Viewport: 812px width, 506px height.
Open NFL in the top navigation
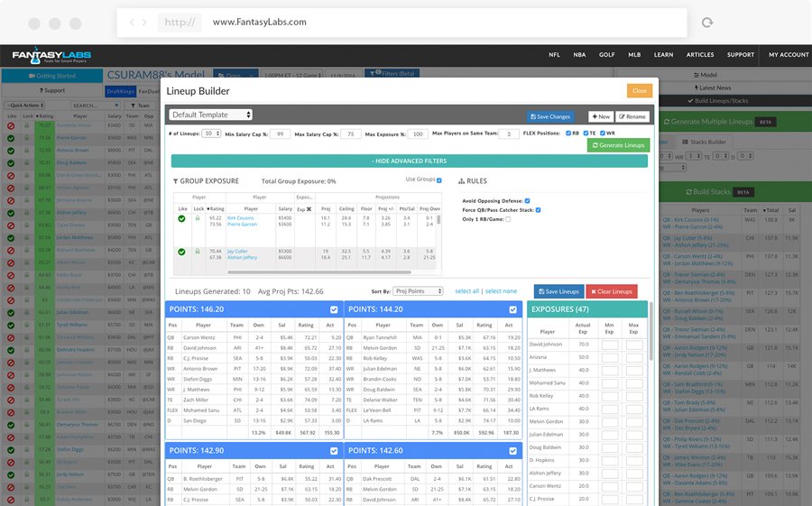click(554, 55)
